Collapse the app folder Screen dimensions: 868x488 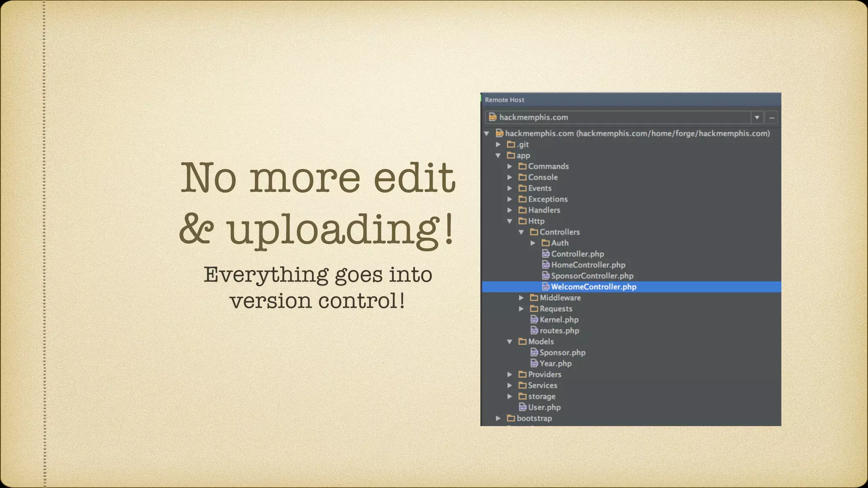[x=498, y=155]
